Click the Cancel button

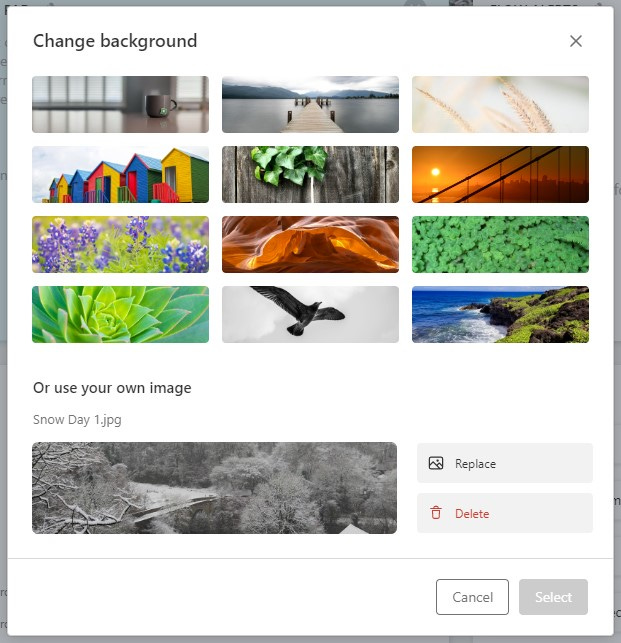click(473, 597)
